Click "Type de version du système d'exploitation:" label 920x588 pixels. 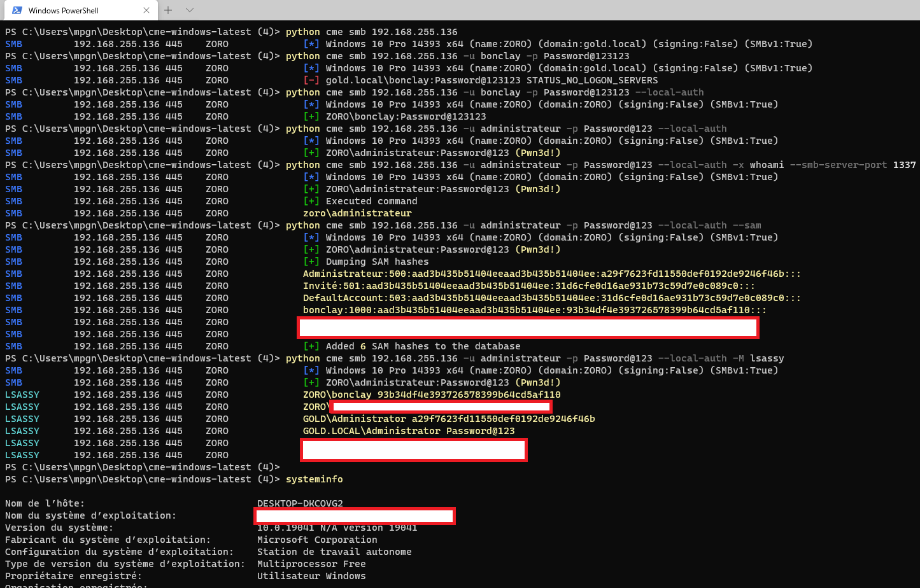[125, 564]
